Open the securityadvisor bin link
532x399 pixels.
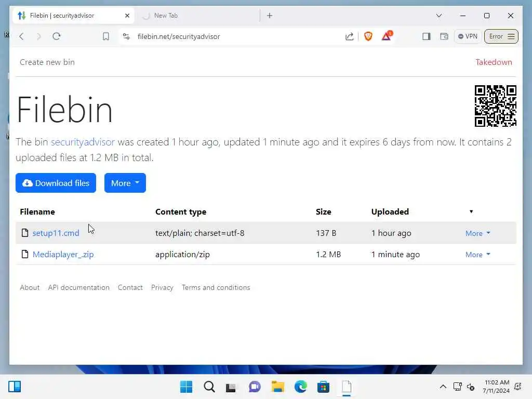click(x=83, y=142)
